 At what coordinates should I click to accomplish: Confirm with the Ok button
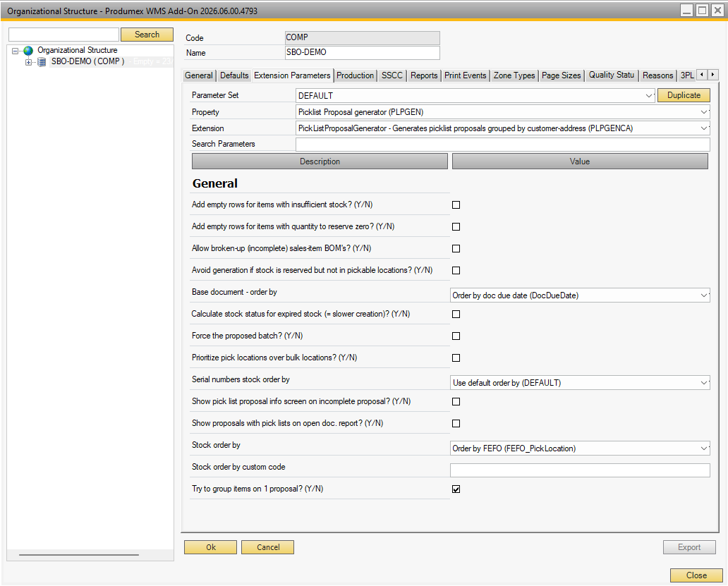210,547
